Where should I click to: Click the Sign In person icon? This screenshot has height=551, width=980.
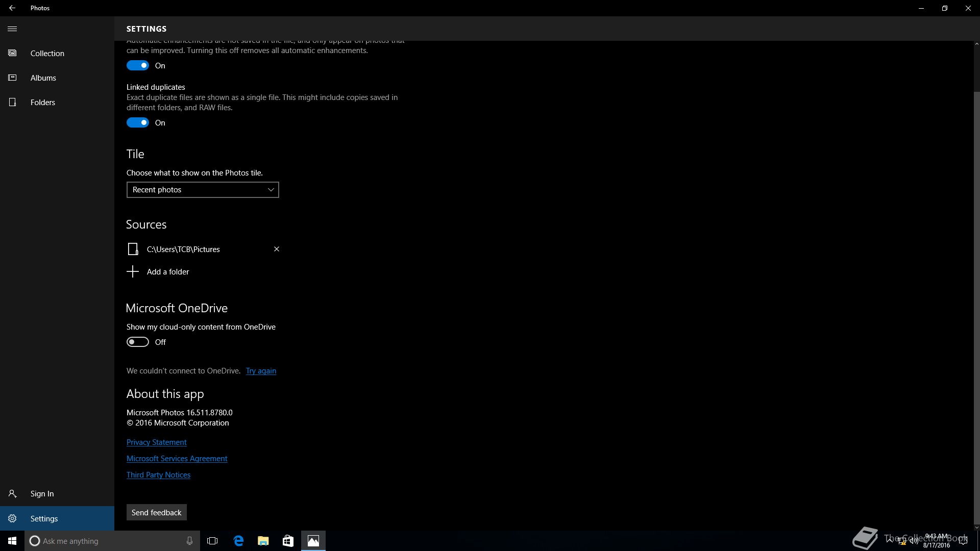click(x=12, y=493)
